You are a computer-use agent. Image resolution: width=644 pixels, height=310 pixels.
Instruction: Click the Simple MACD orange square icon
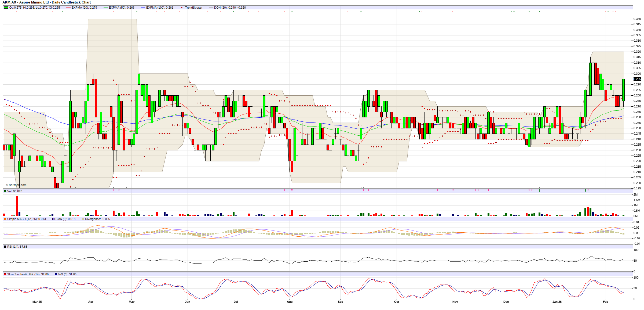[x=5, y=219]
